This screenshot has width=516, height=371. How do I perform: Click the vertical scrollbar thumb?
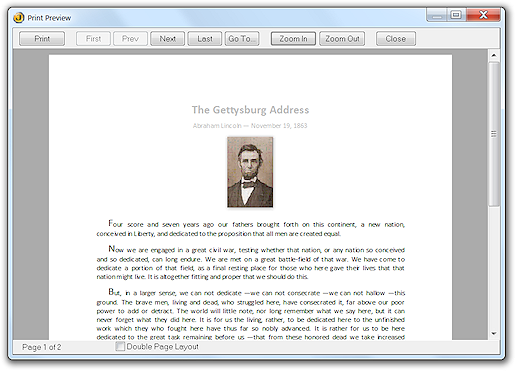coord(494,134)
